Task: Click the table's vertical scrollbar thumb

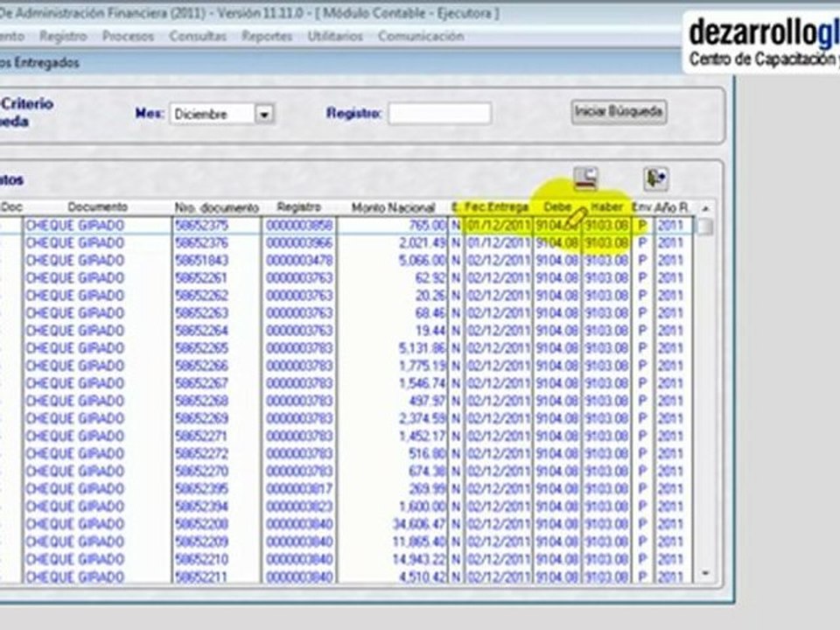Action: coord(705,227)
